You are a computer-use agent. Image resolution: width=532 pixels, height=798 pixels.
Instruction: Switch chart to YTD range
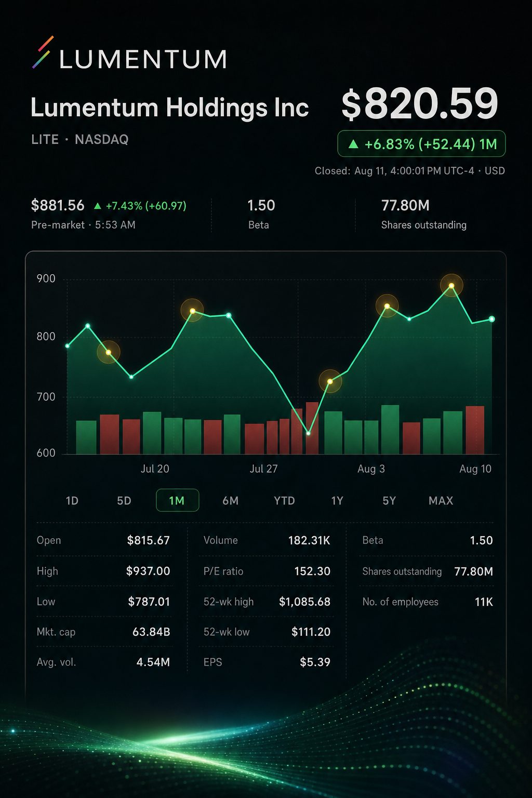pyautogui.click(x=284, y=501)
